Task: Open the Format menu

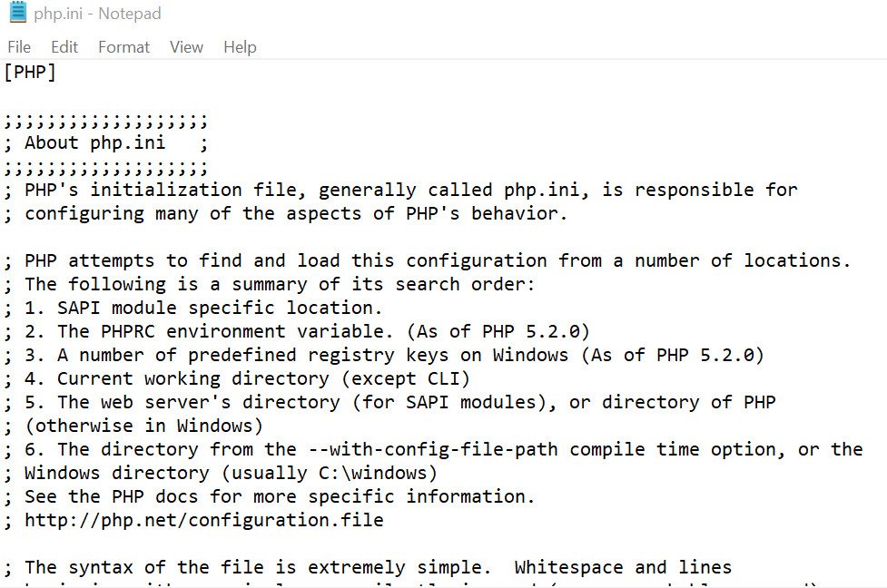Action: click(x=123, y=47)
